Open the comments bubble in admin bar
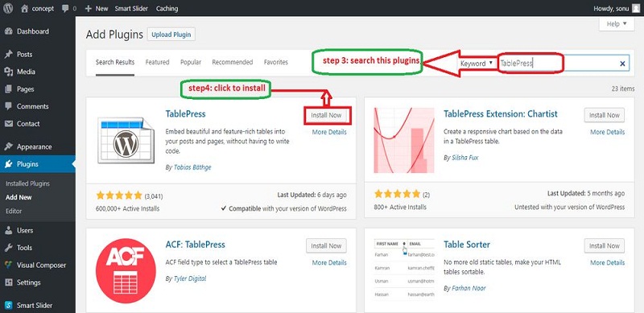 point(65,8)
